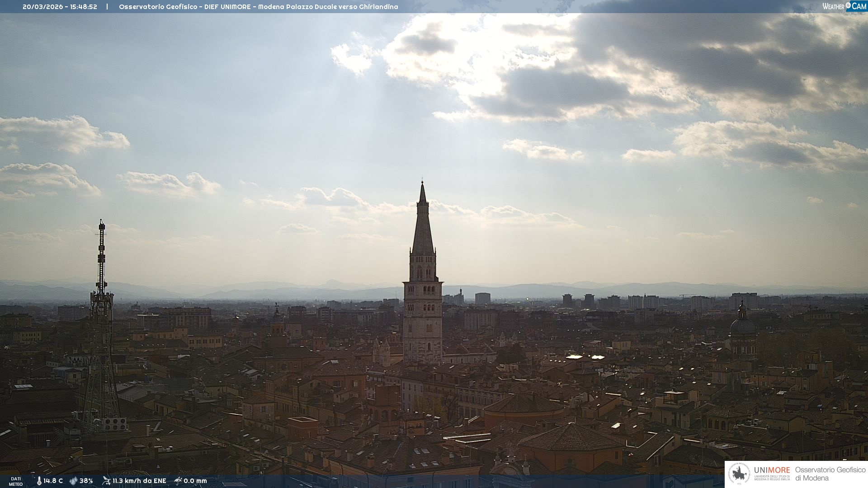
Task: Click the Osservatorio Geofisico di Modena text
Action: (x=830, y=474)
